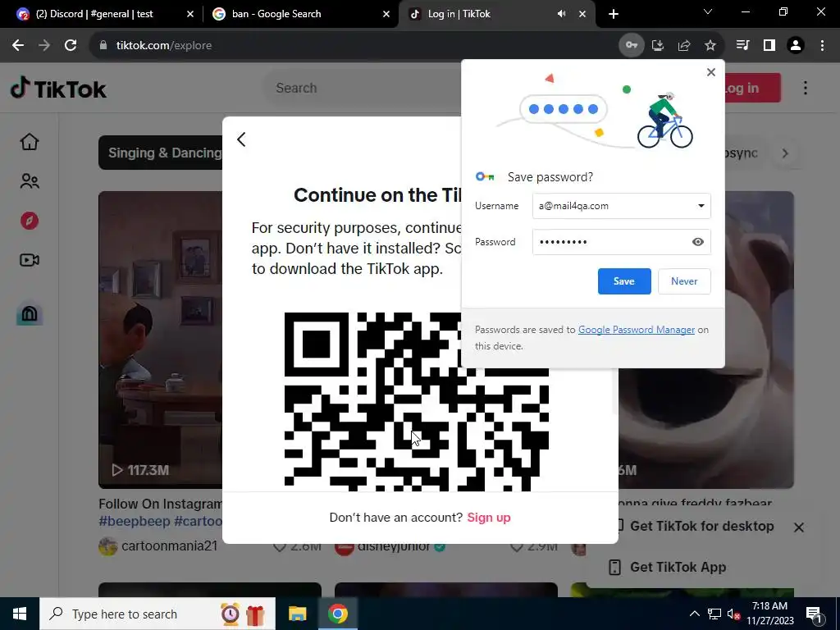Viewport: 840px width, 630px height.
Task: Click the address bar URL
Action: coord(164,46)
